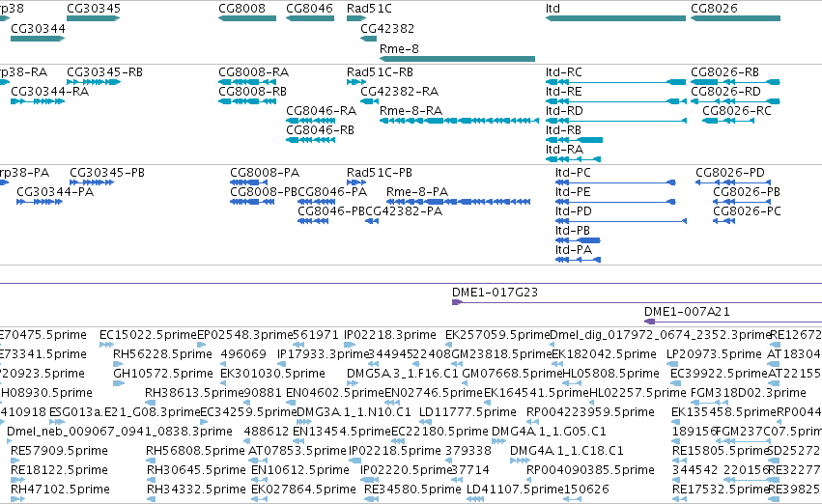Viewport: 822px width, 504px height.
Task: Select the EK301030.5prime EST
Action: coord(223,383)
